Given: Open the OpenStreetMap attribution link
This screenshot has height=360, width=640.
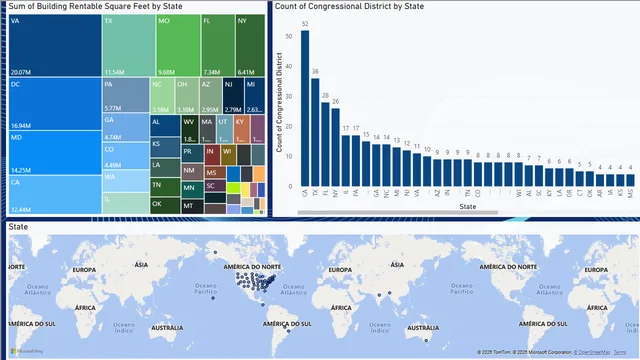Looking at the screenshot, I should click(592, 352).
